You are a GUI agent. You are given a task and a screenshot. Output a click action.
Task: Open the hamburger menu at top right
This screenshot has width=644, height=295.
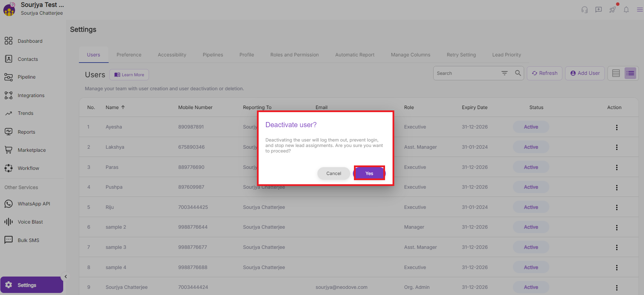tap(640, 10)
